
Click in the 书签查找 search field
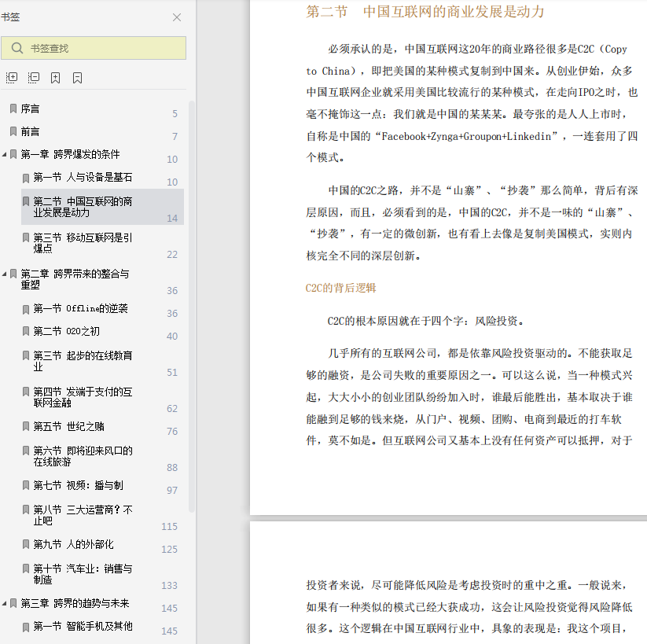tap(102, 49)
